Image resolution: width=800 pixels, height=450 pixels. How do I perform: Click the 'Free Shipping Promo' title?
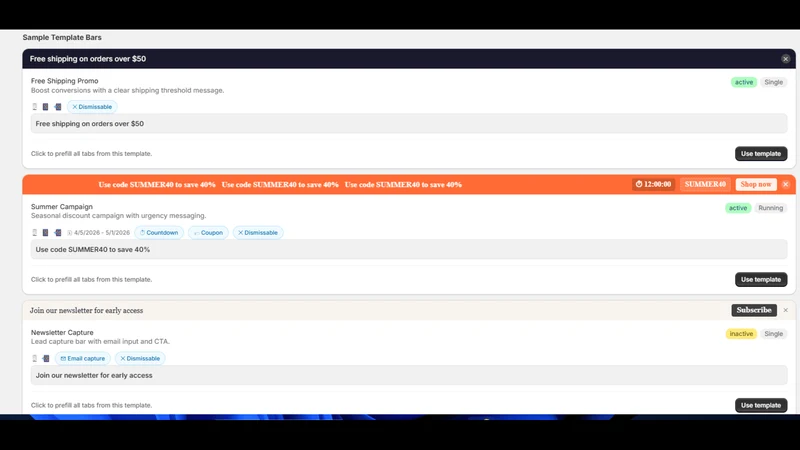pos(64,81)
